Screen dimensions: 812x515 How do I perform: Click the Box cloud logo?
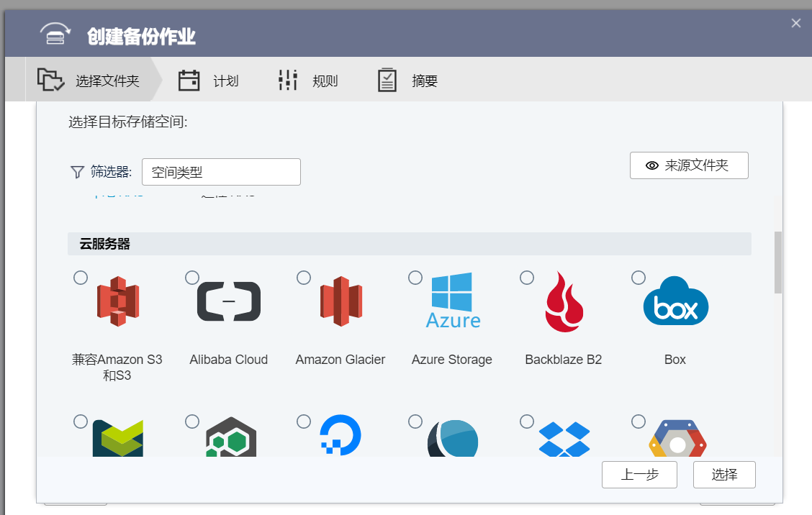676,301
